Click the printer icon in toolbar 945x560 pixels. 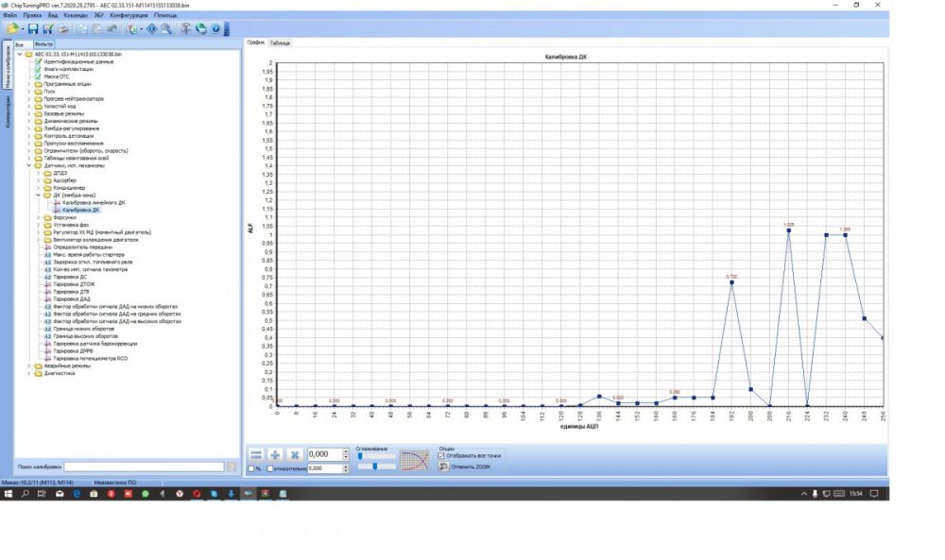pyautogui.click(x=62, y=29)
